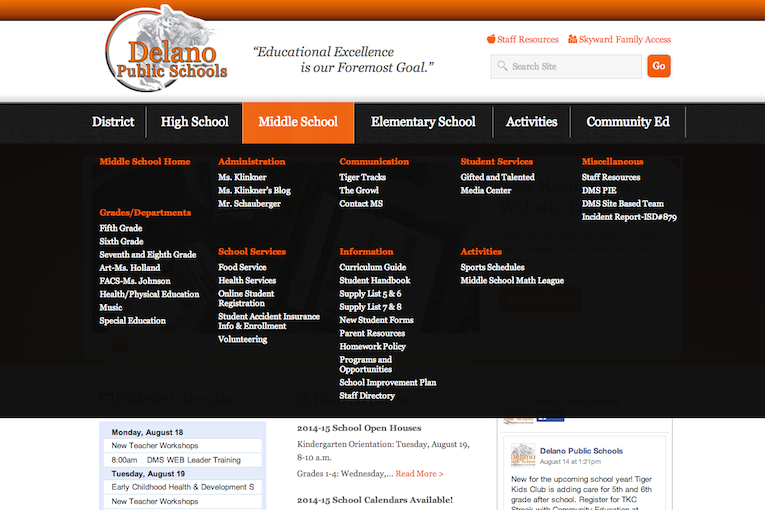Open the Fifth Grade page
This screenshot has height=510, width=765.
click(x=121, y=228)
